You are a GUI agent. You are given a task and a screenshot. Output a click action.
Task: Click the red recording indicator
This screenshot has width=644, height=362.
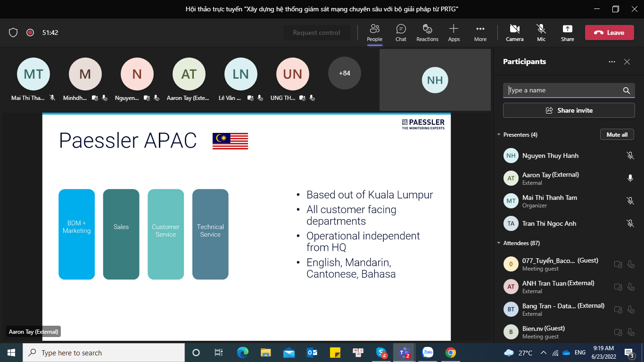click(30, 33)
